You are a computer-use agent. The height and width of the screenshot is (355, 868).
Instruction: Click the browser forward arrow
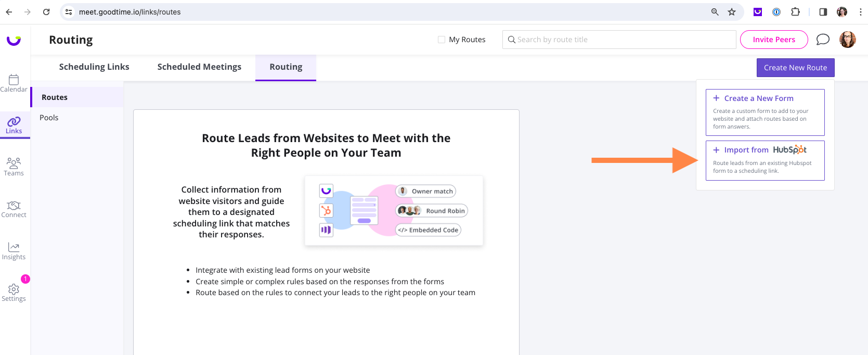[x=28, y=12]
